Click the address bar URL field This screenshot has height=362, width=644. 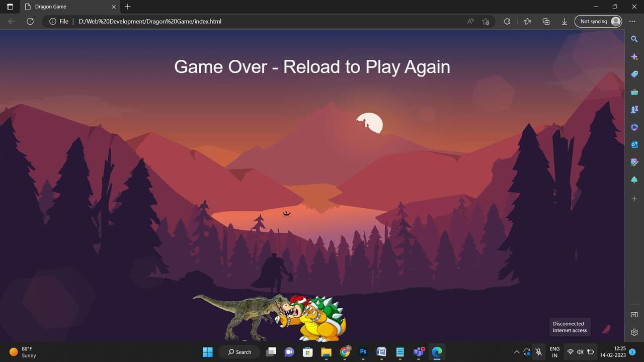click(269, 22)
